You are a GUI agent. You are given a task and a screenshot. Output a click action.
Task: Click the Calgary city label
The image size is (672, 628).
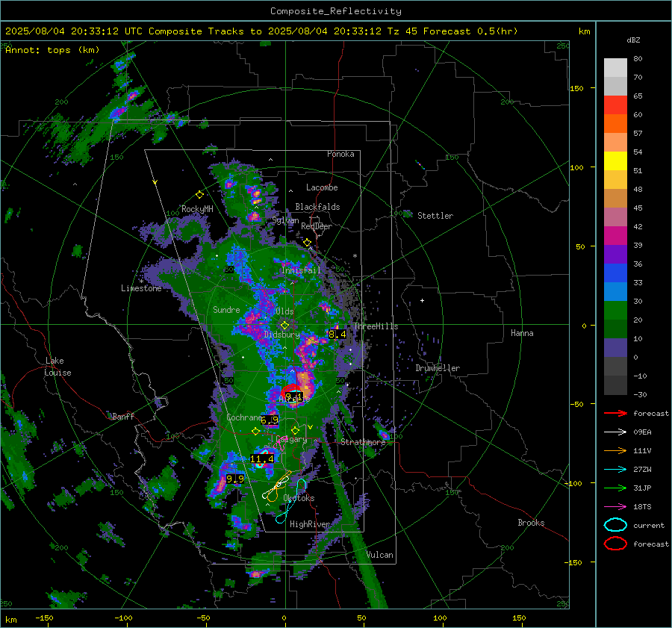pyautogui.click(x=291, y=439)
